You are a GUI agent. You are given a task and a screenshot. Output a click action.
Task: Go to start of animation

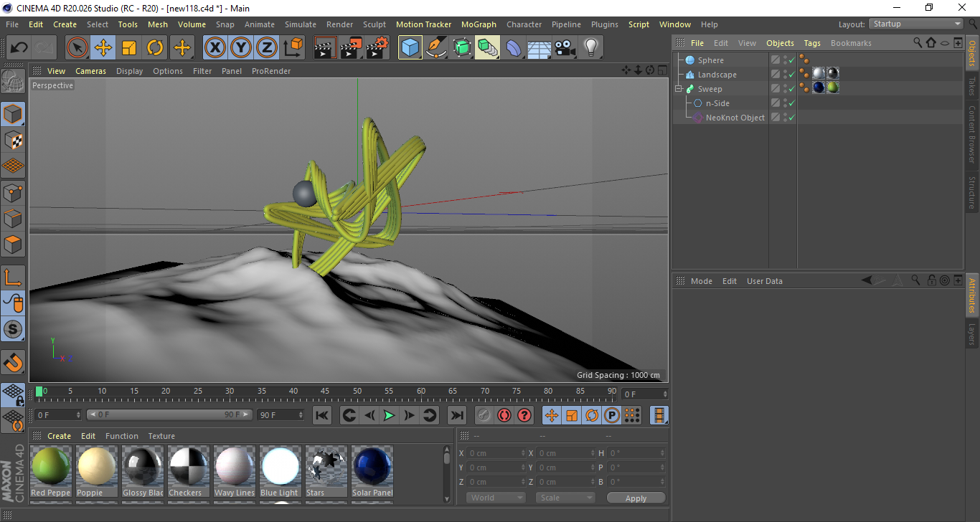[x=322, y=415]
